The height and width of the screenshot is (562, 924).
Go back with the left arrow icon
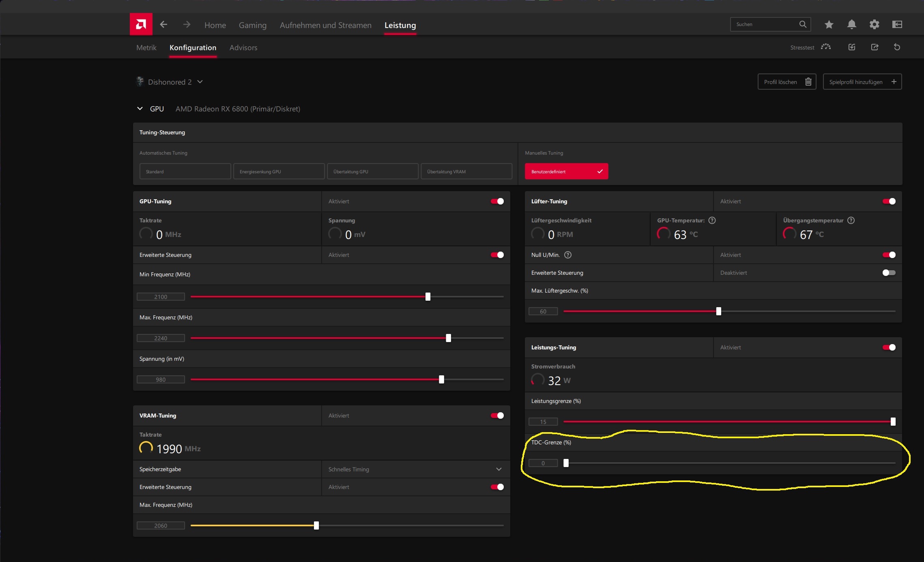tap(163, 24)
